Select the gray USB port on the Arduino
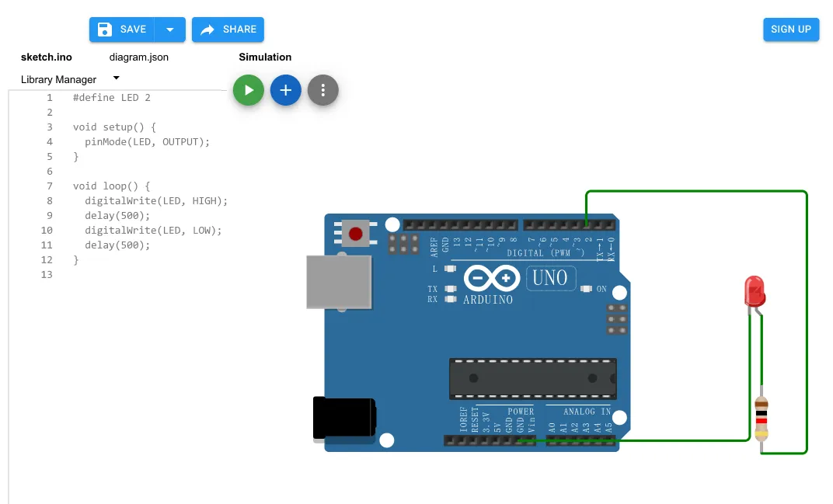Viewport: 833px width, 504px height. point(339,282)
